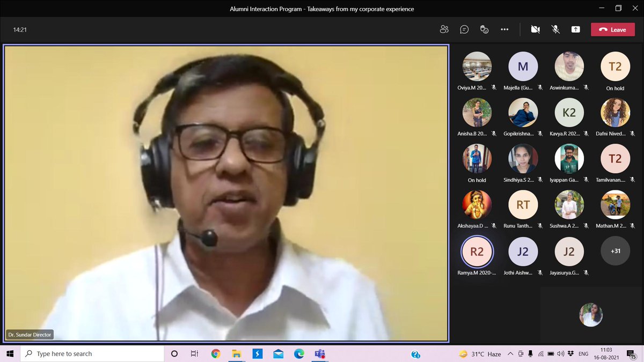Open the Mail app on the taskbar
The image size is (644, 362).
(279, 354)
